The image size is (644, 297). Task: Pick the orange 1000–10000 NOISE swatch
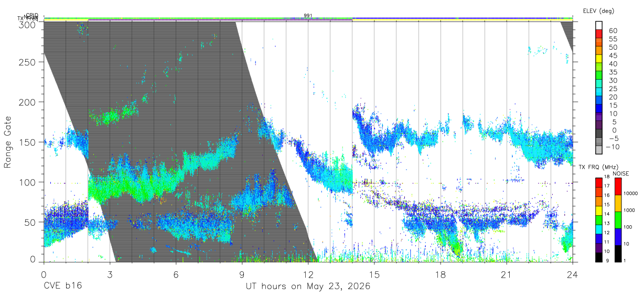coord(618,203)
